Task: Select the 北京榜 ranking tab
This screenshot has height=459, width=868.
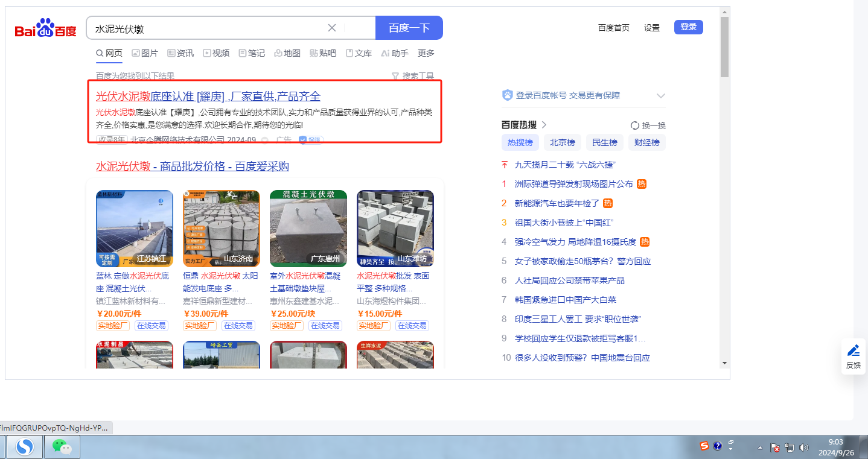Action: click(x=563, y=143)
